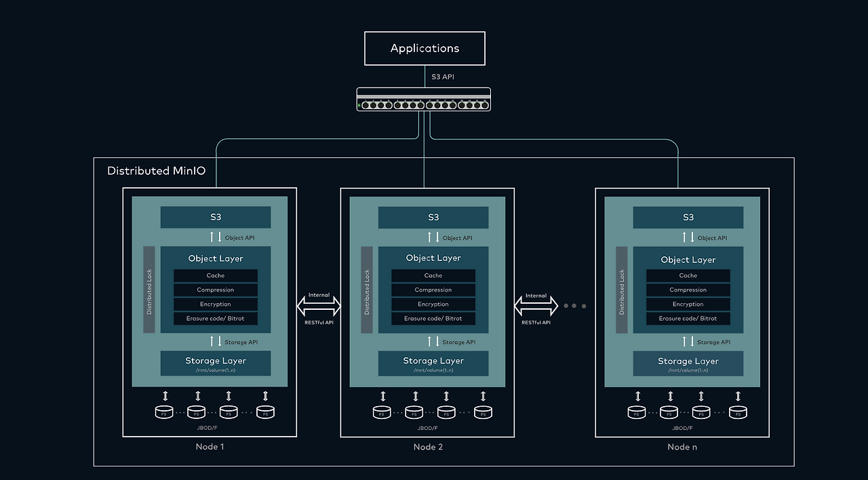Image resolution: width=868 pixels, height=480 pixels.
Task: Select the Encryption box in Node n
Action: (x=688, y=304)
